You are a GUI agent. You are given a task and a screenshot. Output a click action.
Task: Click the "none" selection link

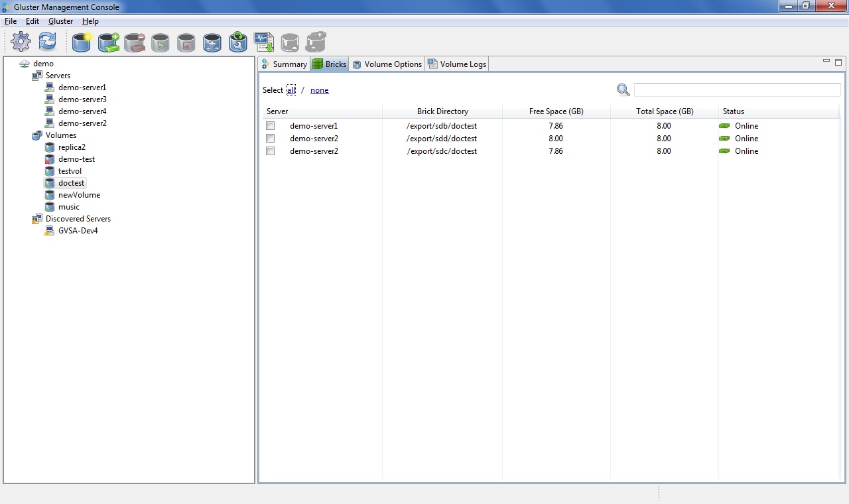click(319, 90)
